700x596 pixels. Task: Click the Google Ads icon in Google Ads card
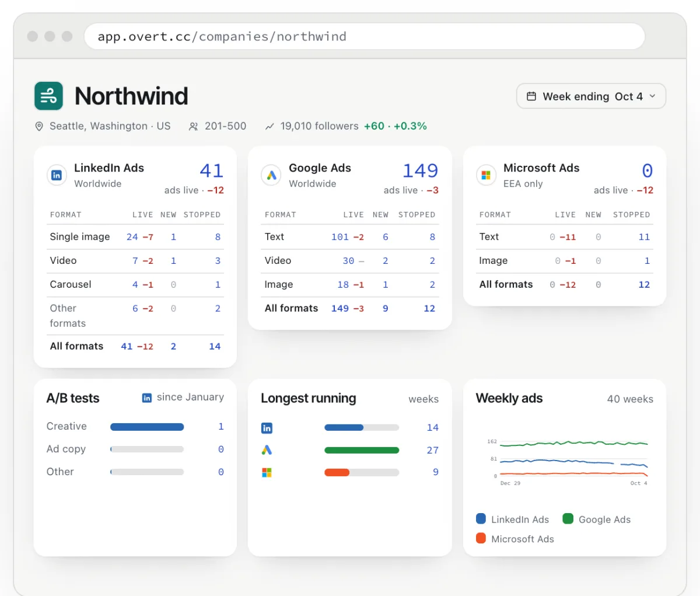(x=271, y=175)
